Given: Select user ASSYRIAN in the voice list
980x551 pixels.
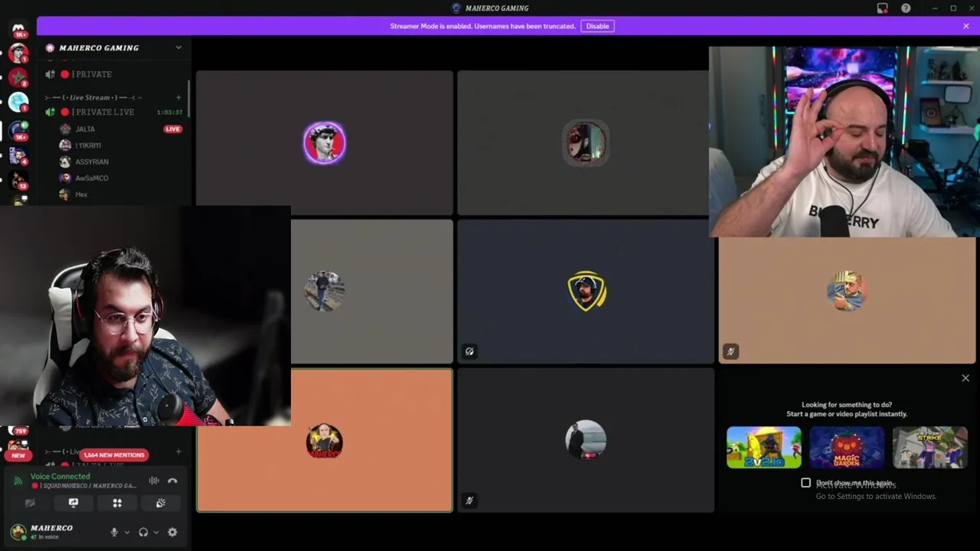Looking at the screenshot, I should coord(92,161).
